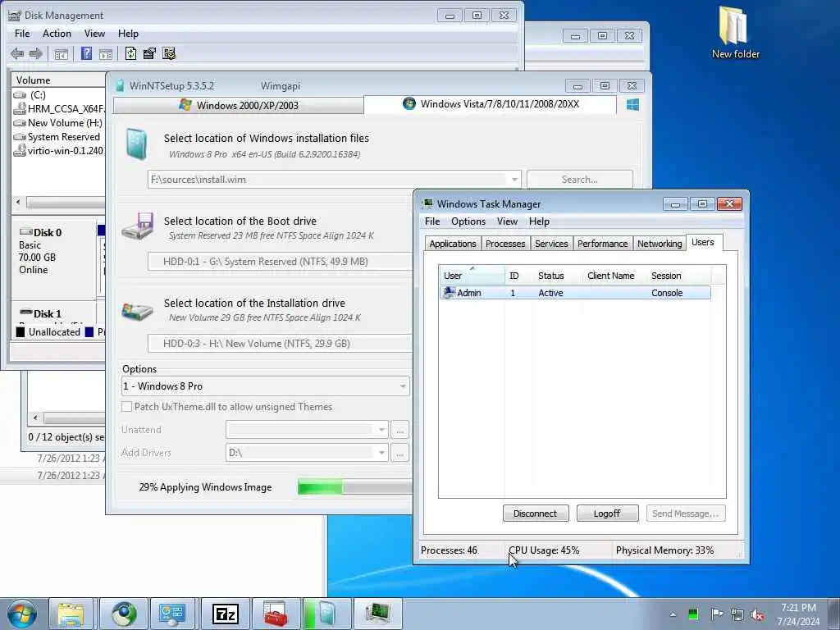Open the Windows Start orb
Viewport: 840px width, 630px height.
pyautogui.click(x=22, y=614)
